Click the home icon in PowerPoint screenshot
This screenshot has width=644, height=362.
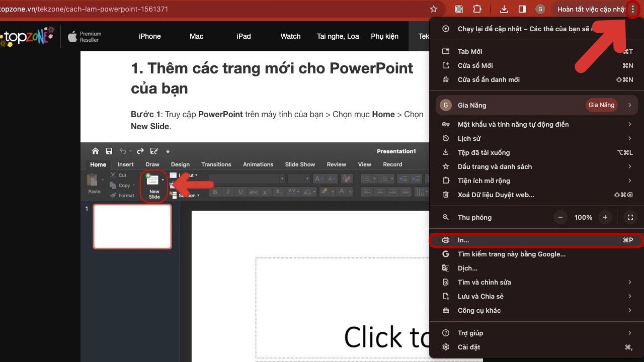coord(95,151)
